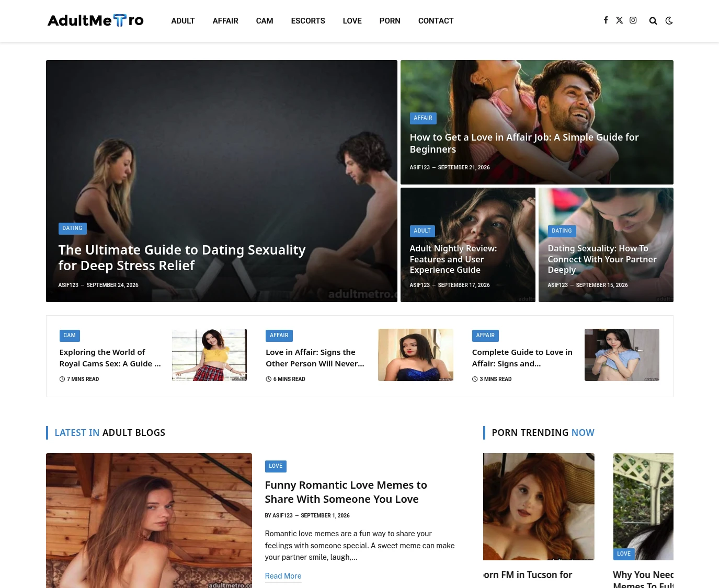
Task: Open the ESCORTS menu item
Action: [x=308, y=21]
